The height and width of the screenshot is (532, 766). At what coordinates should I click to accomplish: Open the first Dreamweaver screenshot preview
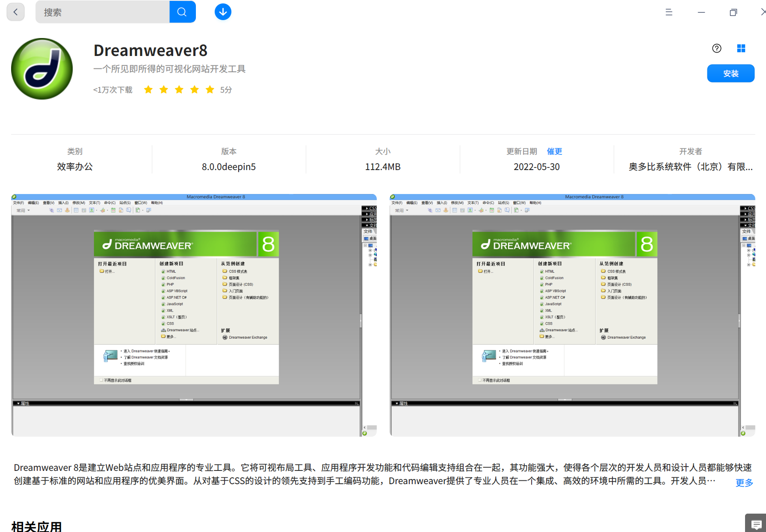[x=194, y=315]
